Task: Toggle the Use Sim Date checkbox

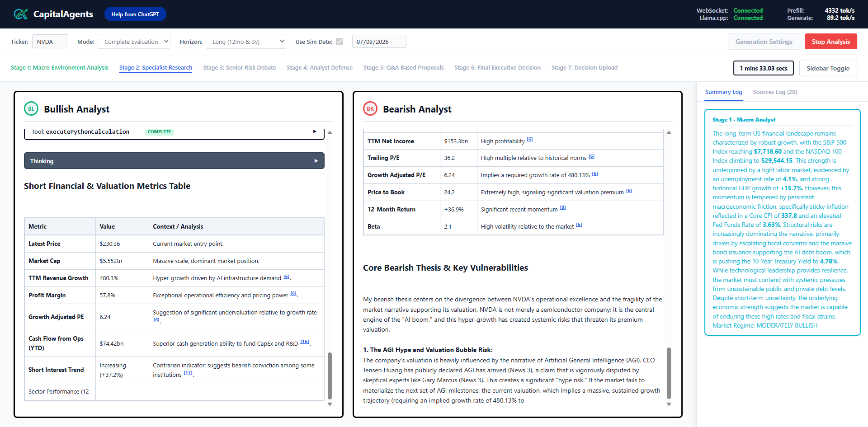Action: 340,42
